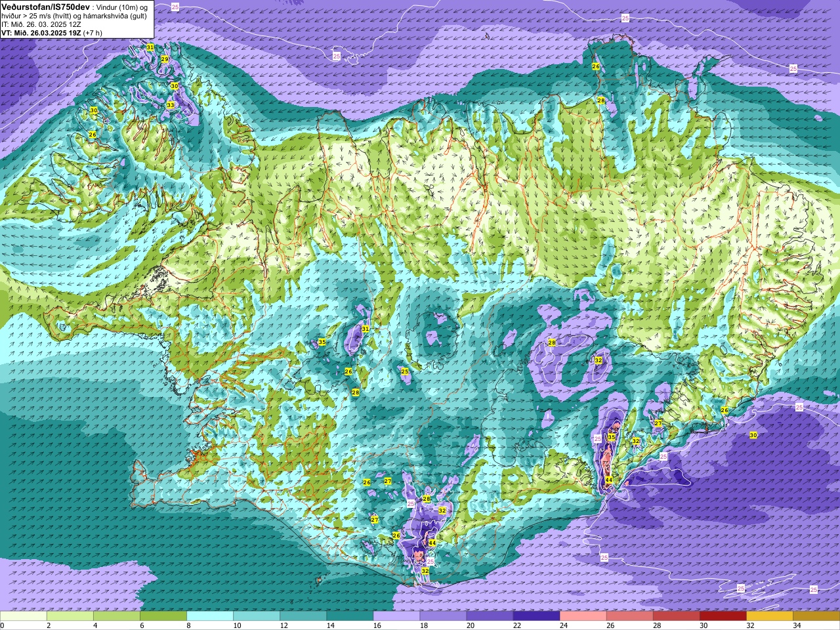Click the VT: Mið. 26.03.2025 19Z line
Image resolution: width=840 pixels, height=630 pixels.
51,32
